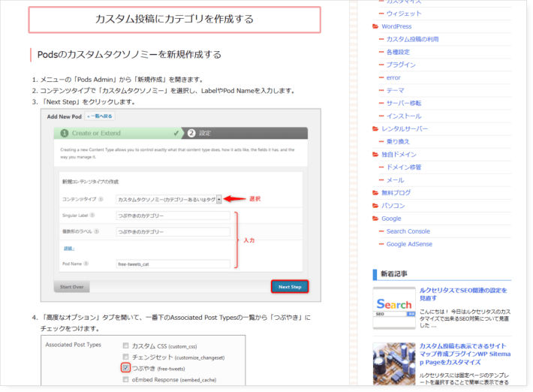The width and height of the screenshot is (533, 392).
Task: Click the folder icon next to Google category
Action: [375, 219]
